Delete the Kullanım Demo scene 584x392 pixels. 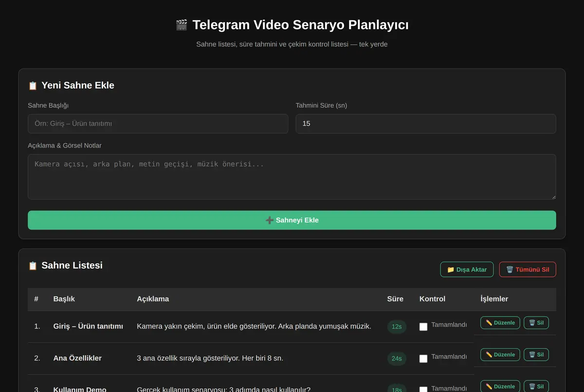(x=536, y=387)
